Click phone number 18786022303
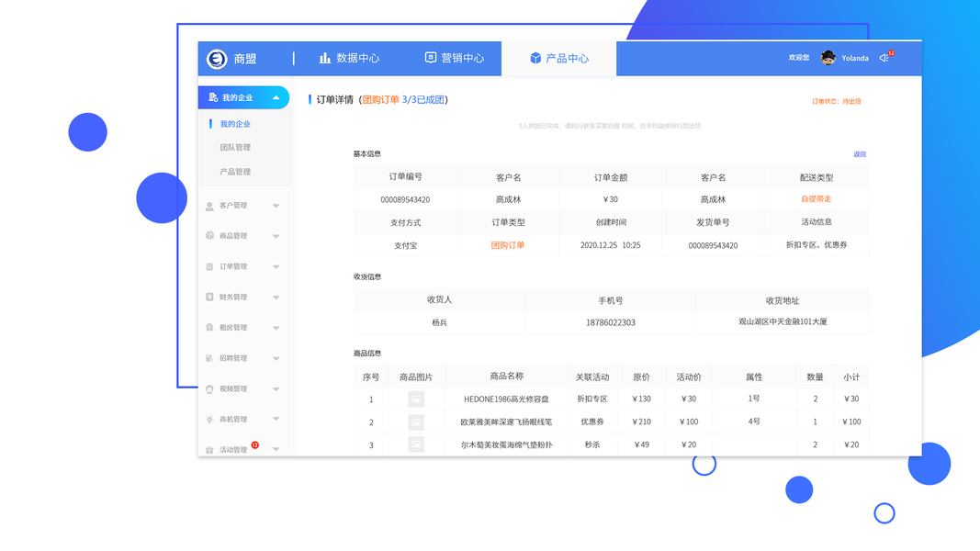980x551 pixels. [611, 322]
